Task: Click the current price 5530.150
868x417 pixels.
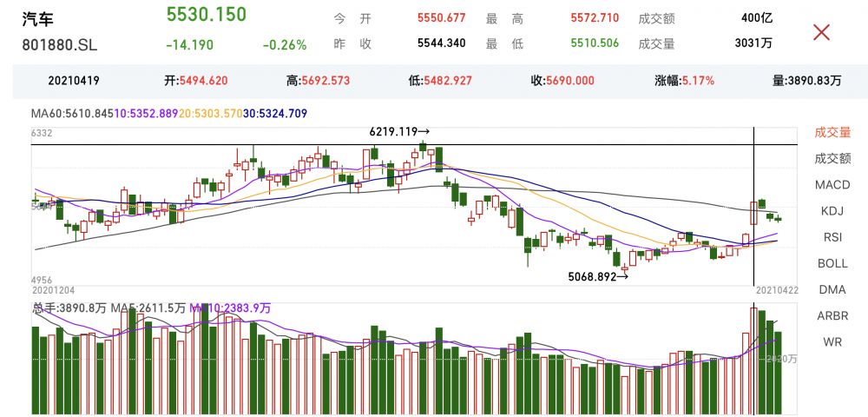Action: (x=206, y=15)
